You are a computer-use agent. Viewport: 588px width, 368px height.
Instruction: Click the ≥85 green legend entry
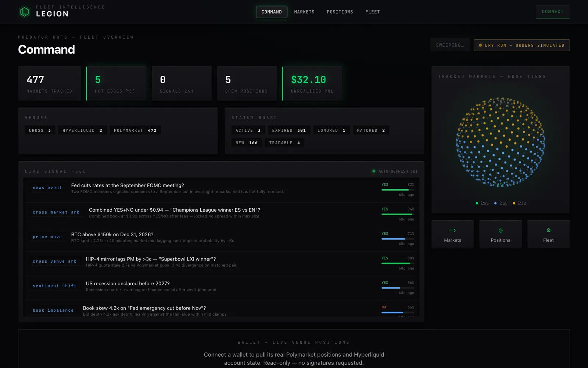coord(482,203)
